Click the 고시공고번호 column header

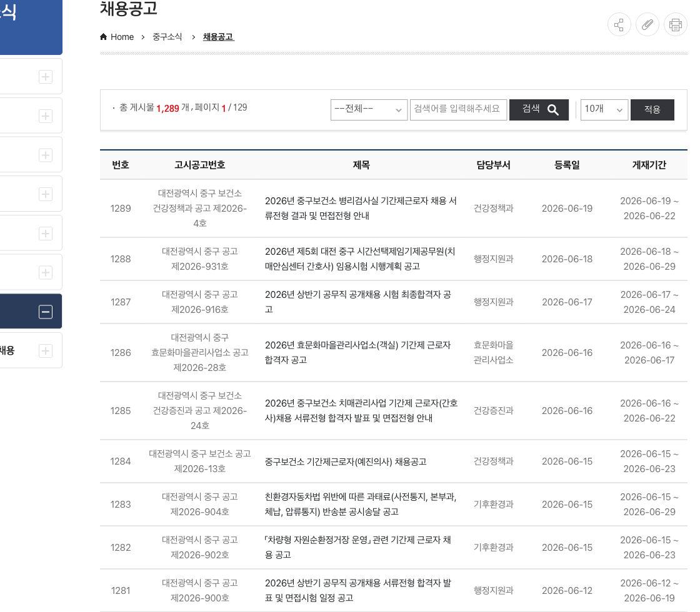coord(199,165)
